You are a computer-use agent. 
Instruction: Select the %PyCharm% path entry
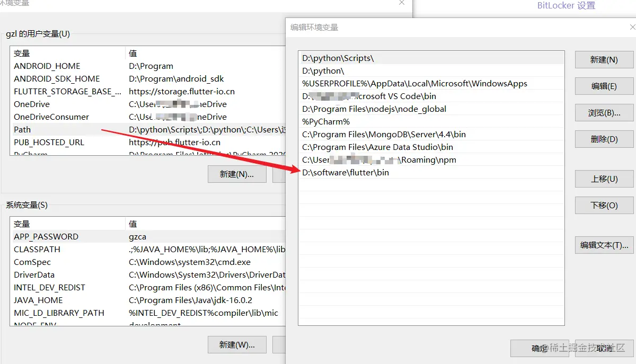[431, 122]
